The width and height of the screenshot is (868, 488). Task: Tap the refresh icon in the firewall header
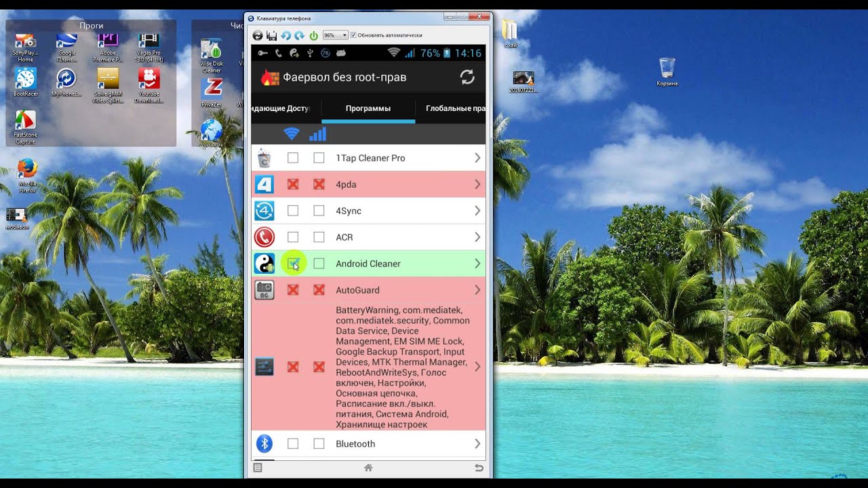(x=467, y=77)
